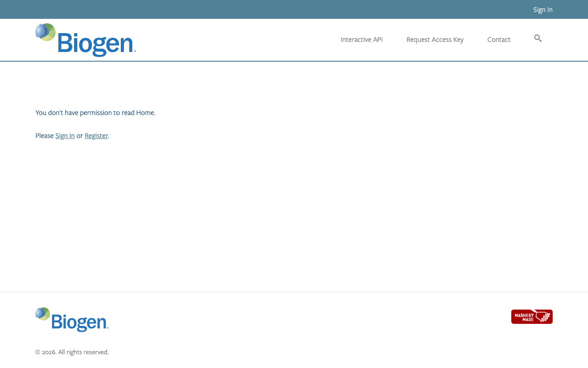
Task: Select the "You don't have permission to read Home." text
Action: point(96,113)
